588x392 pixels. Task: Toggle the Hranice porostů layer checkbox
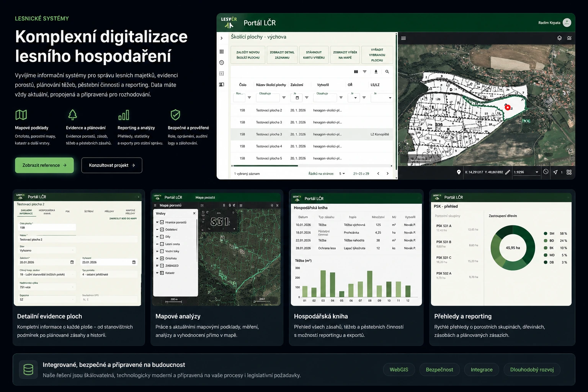(x=162, y=222)
